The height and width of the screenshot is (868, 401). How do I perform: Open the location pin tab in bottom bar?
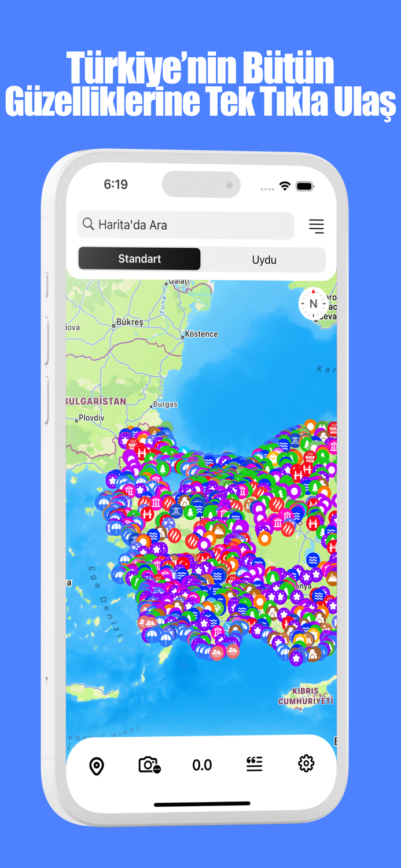click(x=97, y=766)
